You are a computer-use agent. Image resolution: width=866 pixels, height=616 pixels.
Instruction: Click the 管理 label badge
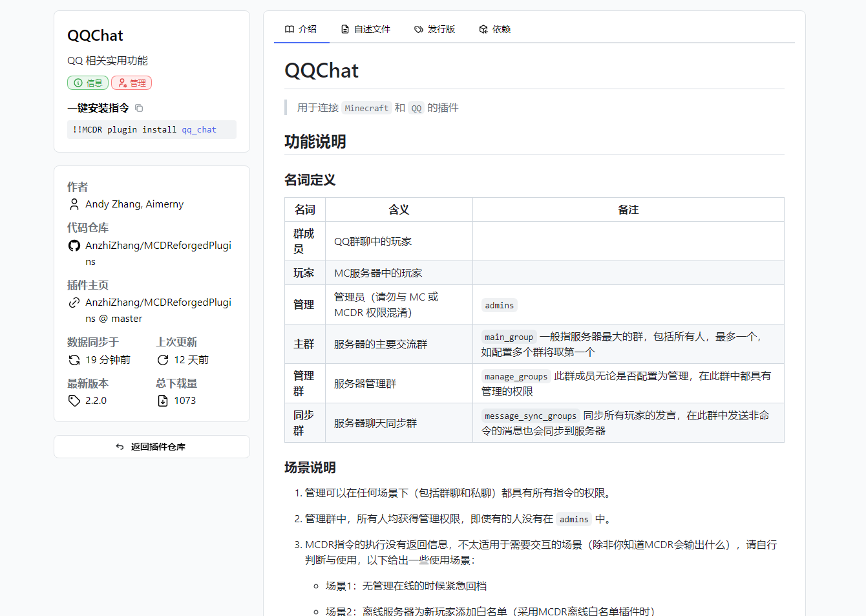(x=132, y=83)
